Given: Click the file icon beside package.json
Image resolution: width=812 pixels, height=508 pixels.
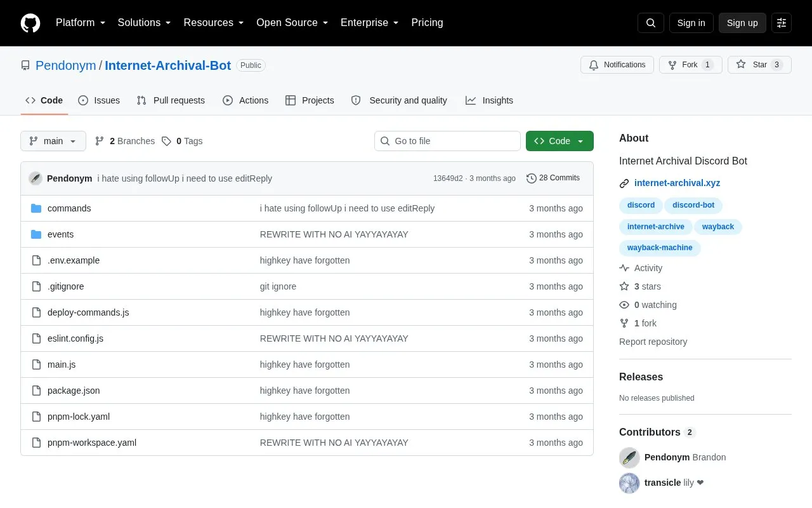Looking at the screenshot, I should coord(36,391).
